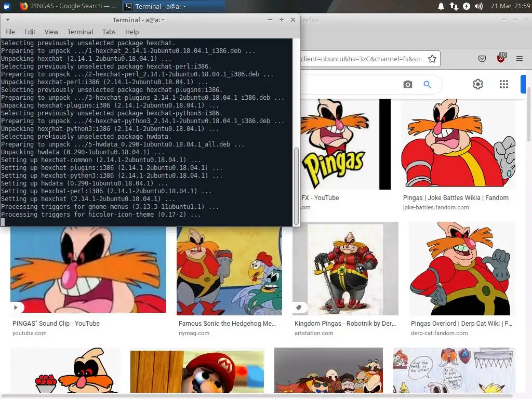Click terminal line 'Processing triggers for gnome-menus'
This screenshot has width=532, height=399.
[110, 207]
